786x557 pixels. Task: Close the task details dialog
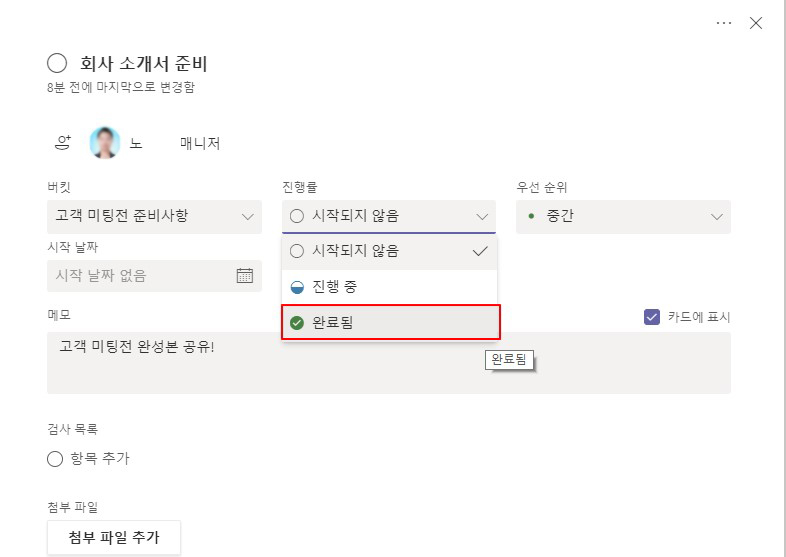click(x=756, y=23)
